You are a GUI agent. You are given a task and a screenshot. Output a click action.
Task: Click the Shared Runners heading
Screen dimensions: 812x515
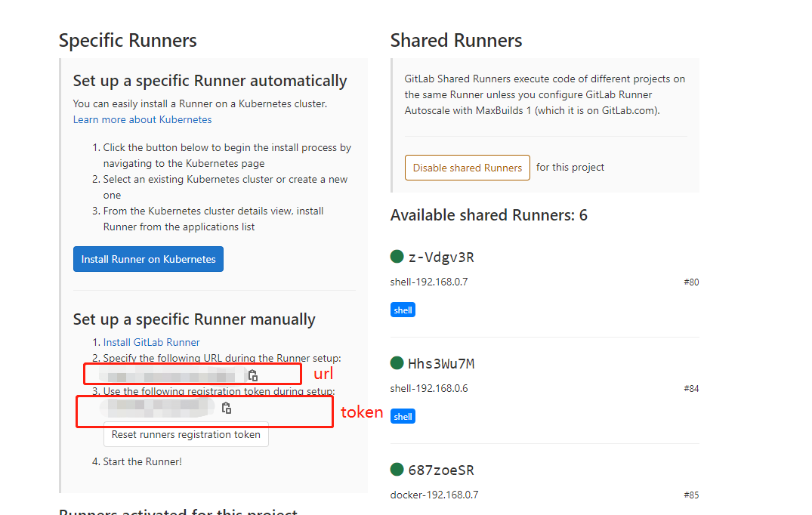(456, 40)
